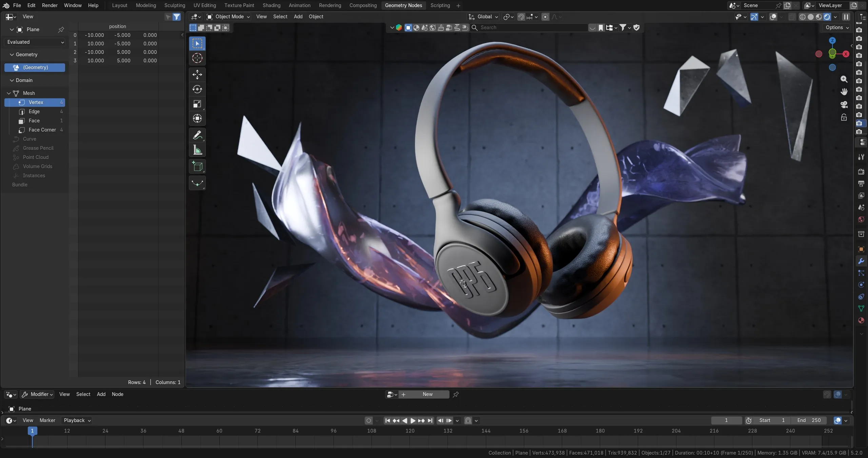The image size is (868, 458).
Task: Open the Material properties tab
Action: (861, 320)
